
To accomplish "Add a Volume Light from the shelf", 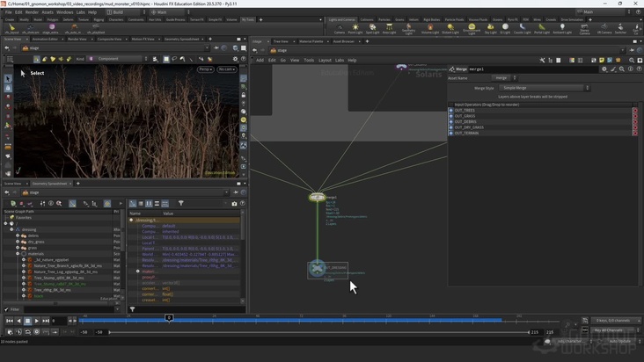I will pyautogui.click(x=430, y=29).
